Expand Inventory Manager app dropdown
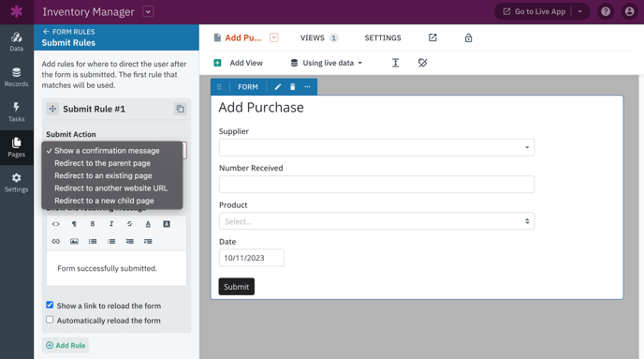Viewport: 644px width, 359px height. [x=148, y=11]
